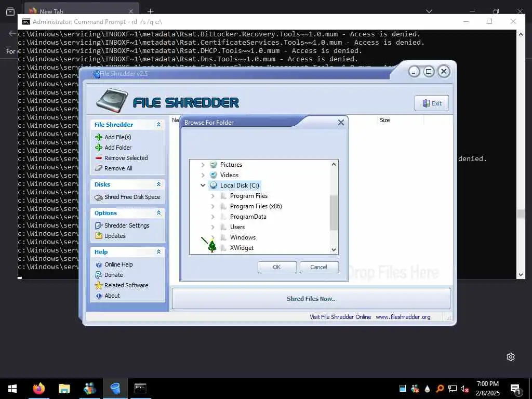Close the Browse For Folder dialog
The width and height of the screenshot is (532, 399).
click(341, 123)
